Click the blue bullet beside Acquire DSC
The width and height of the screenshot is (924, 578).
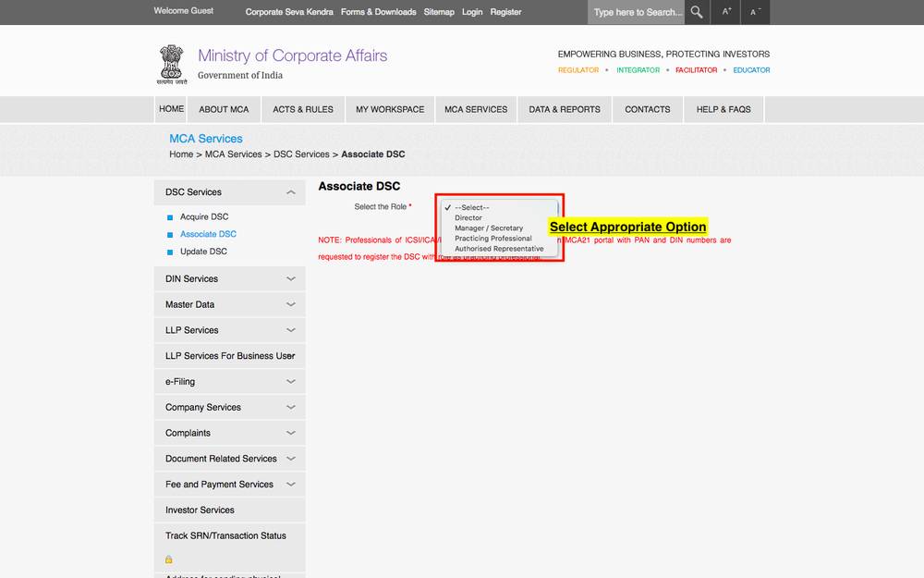click(170, 217)
